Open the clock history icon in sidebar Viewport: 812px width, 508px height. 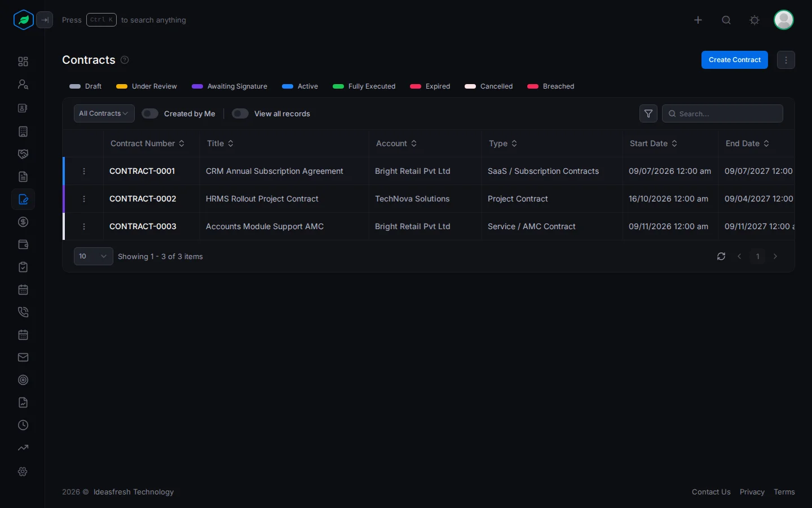(x=23, y=425)
